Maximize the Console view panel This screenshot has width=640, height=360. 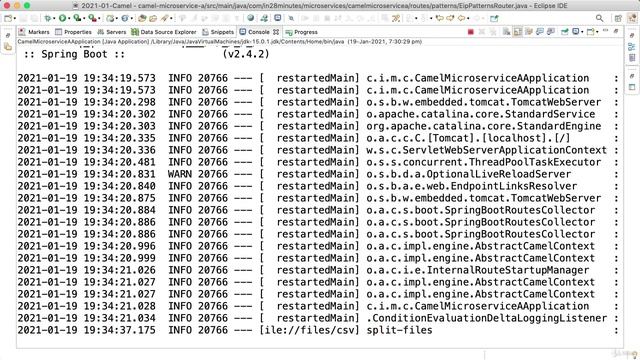[x=616, y=31]
